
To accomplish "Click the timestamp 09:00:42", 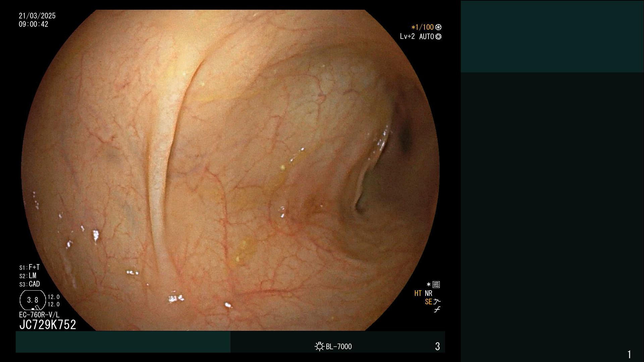I will pos(34,24).
